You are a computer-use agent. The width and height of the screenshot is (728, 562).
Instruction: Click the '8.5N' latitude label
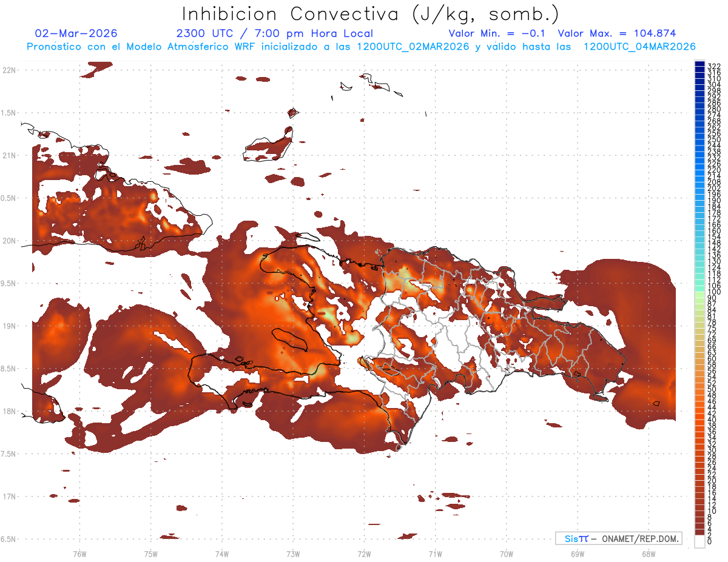tap(9, 369)
